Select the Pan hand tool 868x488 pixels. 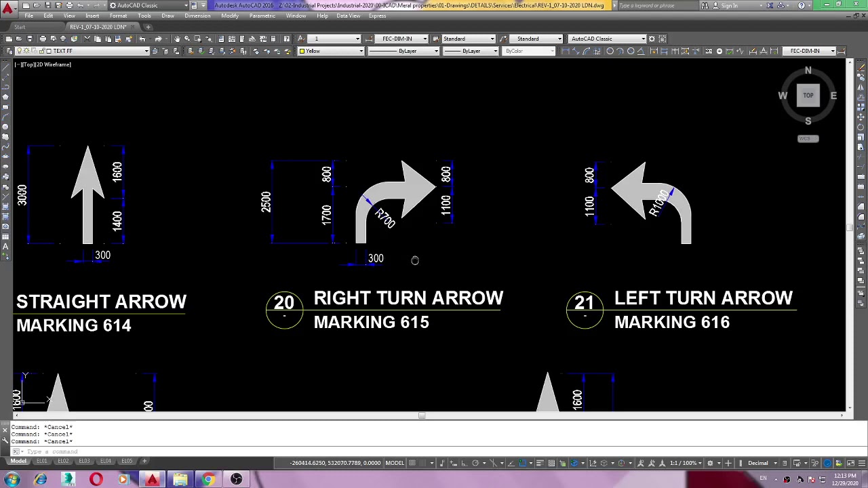pos(177,39)
